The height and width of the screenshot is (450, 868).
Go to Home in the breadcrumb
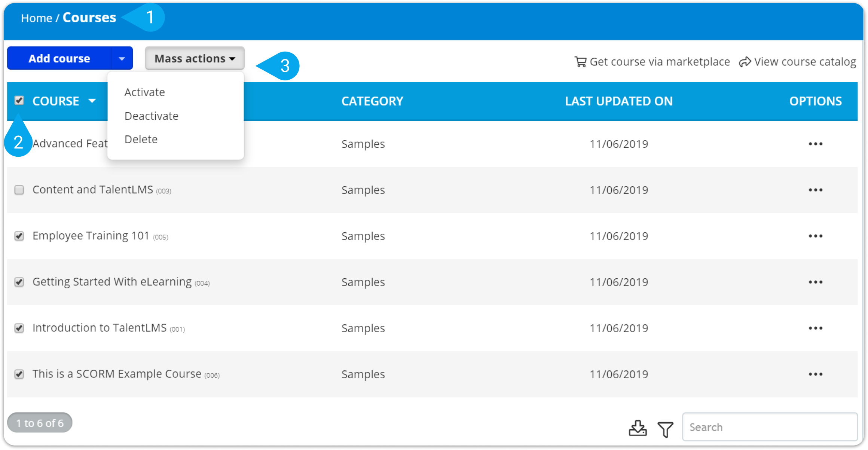[x=36, y=18]
